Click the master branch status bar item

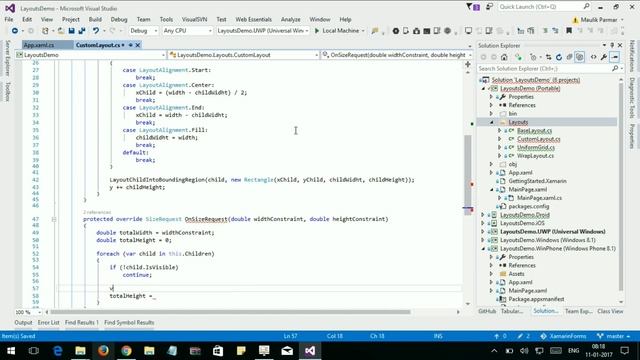[x=613, y=336]
